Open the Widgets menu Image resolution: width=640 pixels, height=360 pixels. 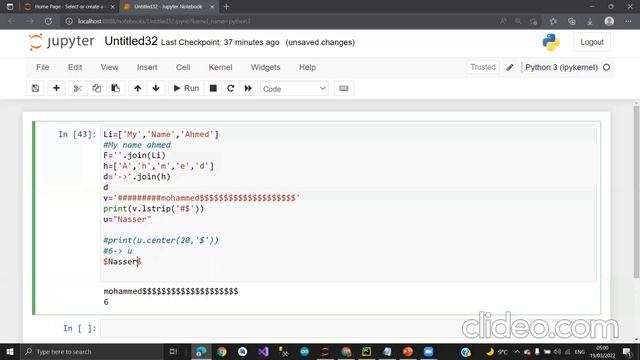[265, 67]
